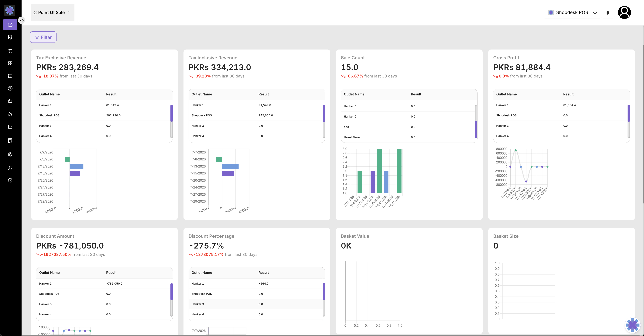Click the "-964.0" result cell
Screen dimensions: 644x336
point(263,284)
